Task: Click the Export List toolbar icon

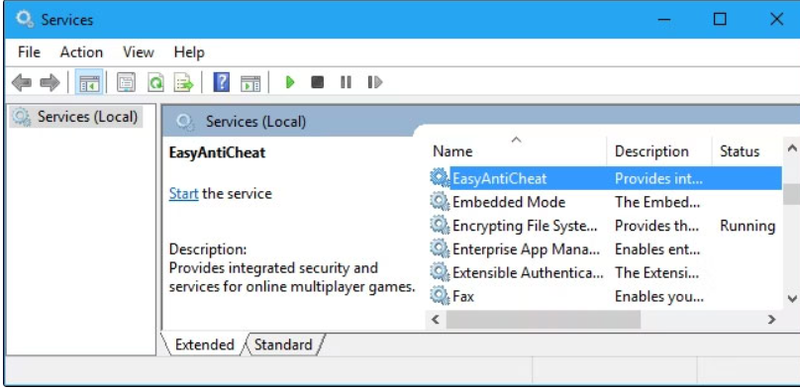Action: 184,82
